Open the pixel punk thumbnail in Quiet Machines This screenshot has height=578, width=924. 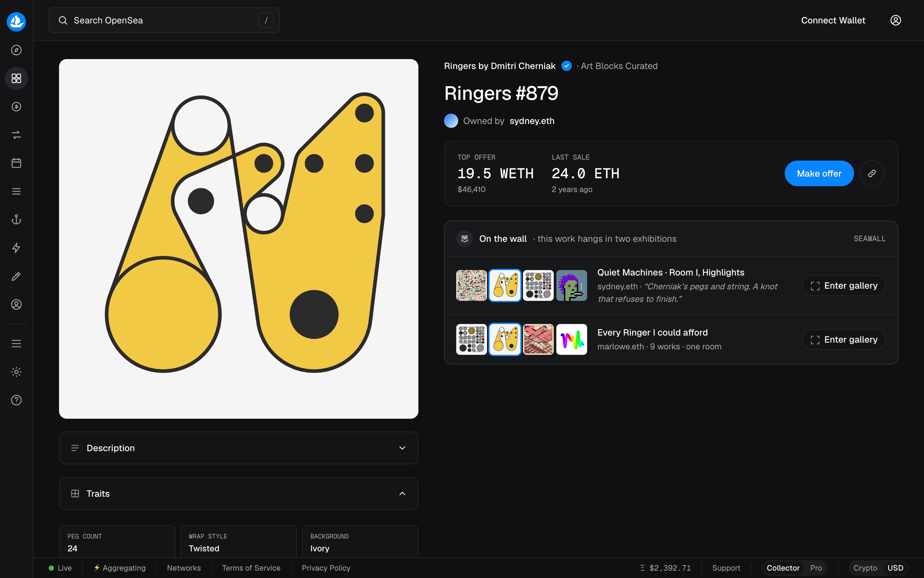572,285
